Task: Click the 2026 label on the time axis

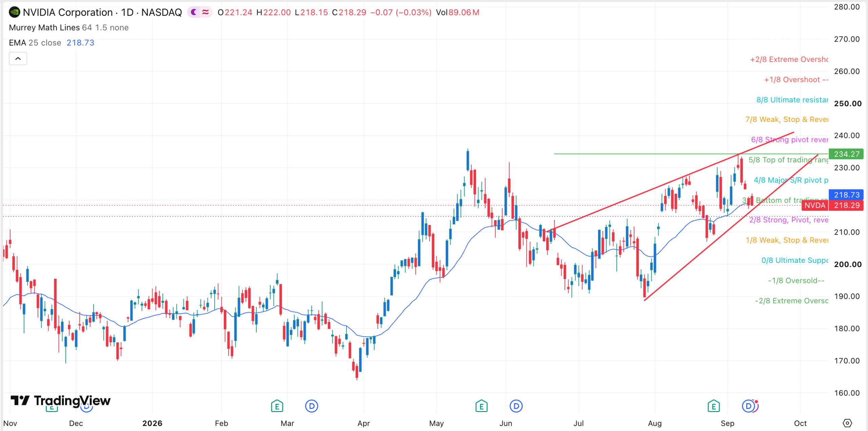Action: [x=152, y=423]
